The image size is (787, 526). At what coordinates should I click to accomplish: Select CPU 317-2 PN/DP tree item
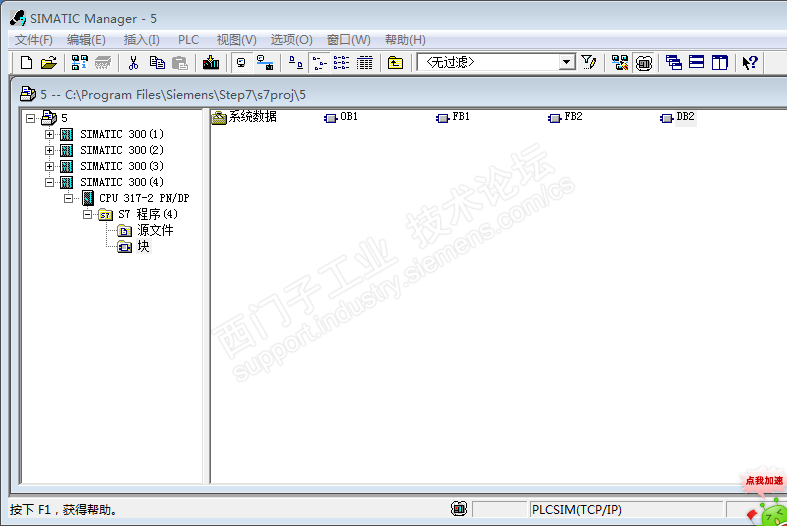click(144, 198)
